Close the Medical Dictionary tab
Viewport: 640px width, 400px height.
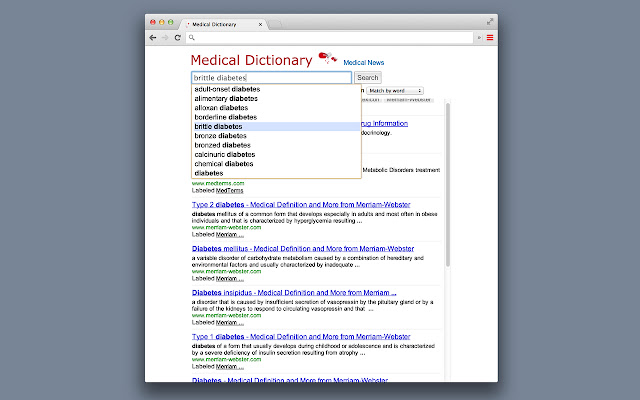(x=260, y=24)
